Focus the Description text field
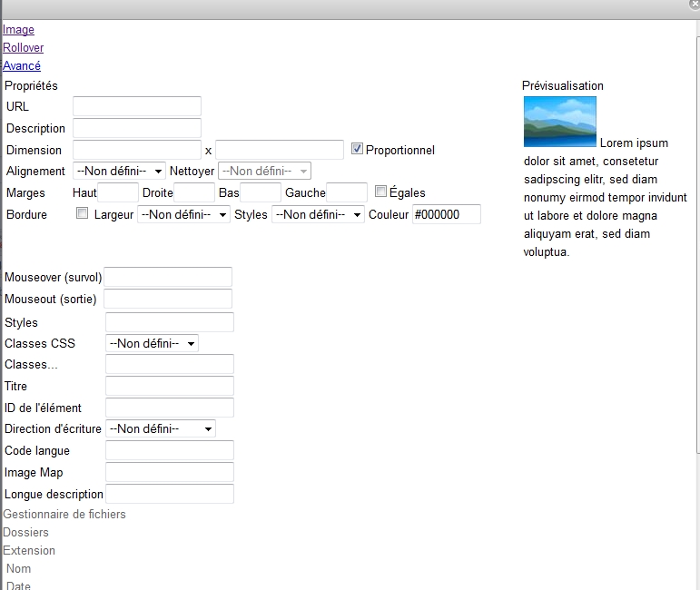 136,128
